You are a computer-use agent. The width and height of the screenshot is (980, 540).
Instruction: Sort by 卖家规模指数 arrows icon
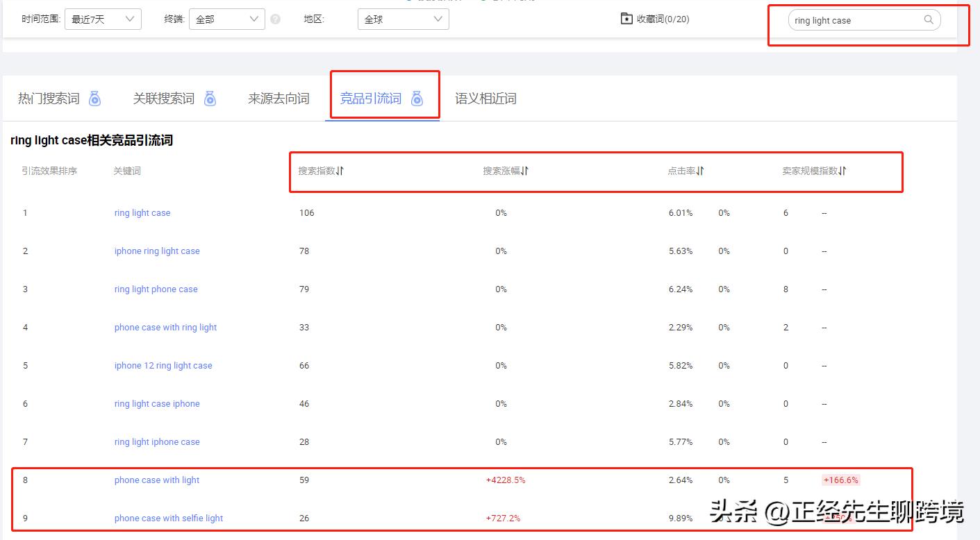pos(842,171)
